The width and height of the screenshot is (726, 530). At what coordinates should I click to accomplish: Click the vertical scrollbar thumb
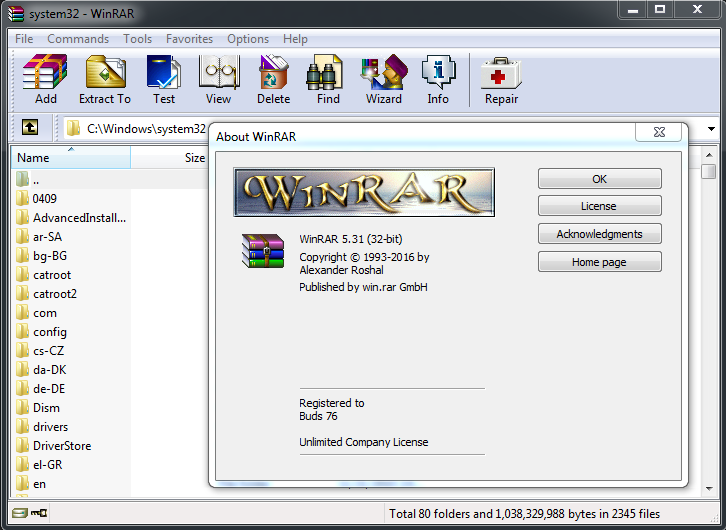click(x=708, y=171)
